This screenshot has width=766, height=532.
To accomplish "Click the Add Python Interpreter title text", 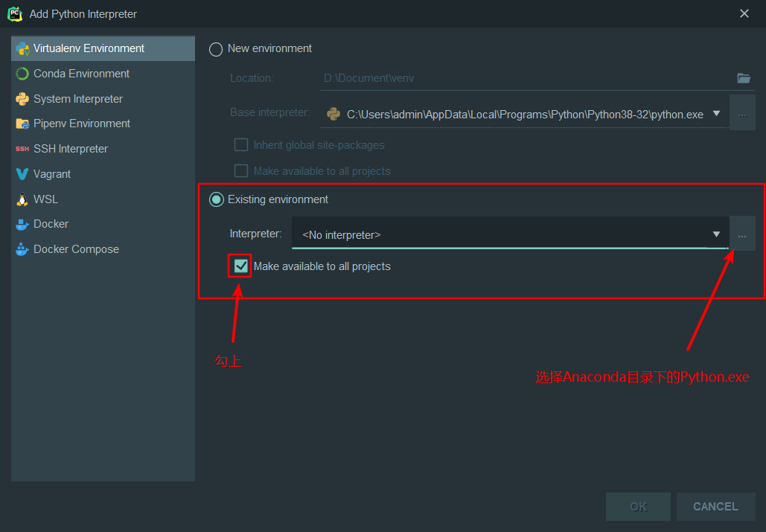I will pyautogui.click(x=83, y=14).
